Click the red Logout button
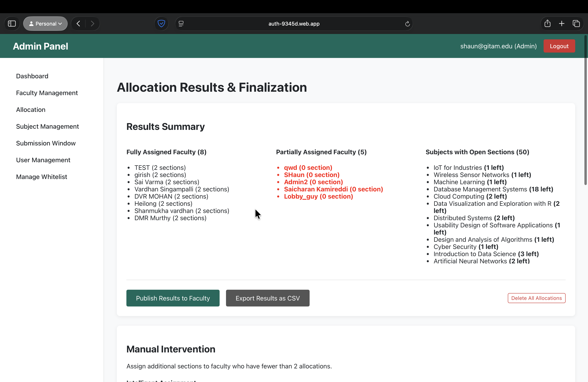Viewport: 588px width, 382px height. 559,46
